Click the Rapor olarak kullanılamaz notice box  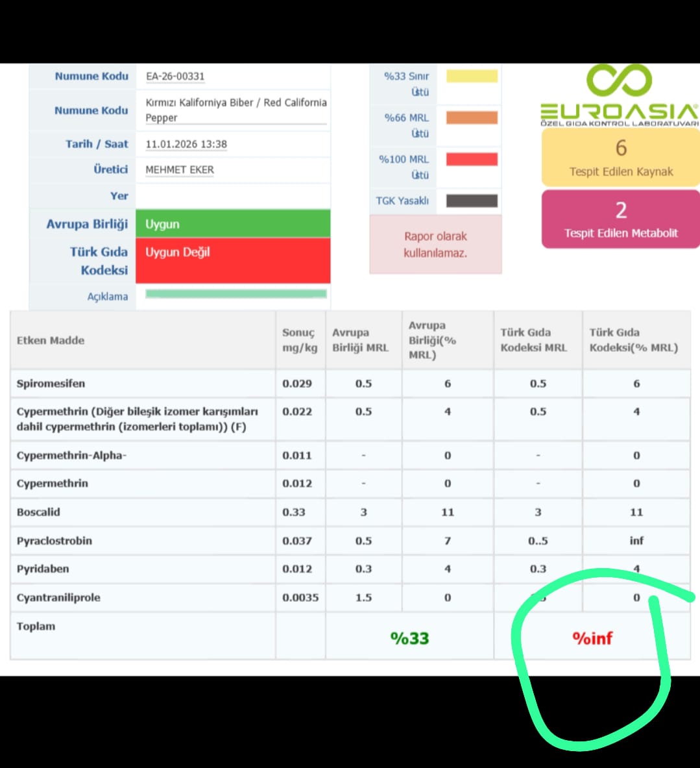click(x=435, y=245)
